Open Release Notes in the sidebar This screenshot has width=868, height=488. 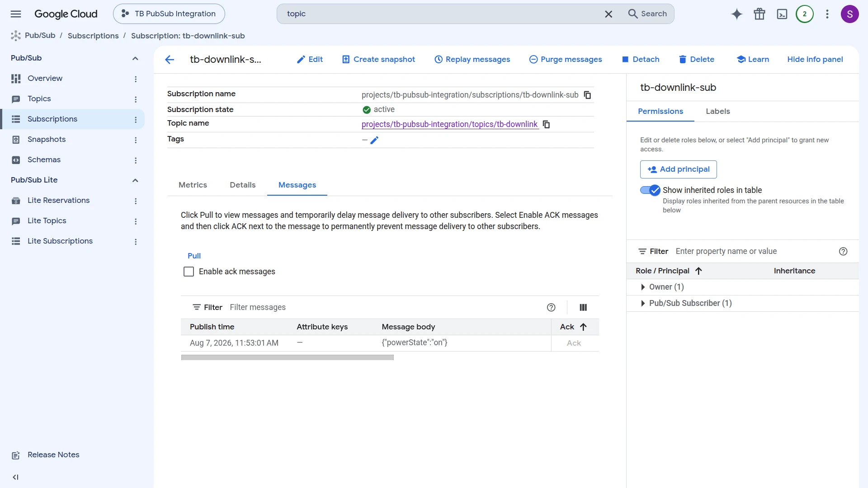(x=53, y=455)
